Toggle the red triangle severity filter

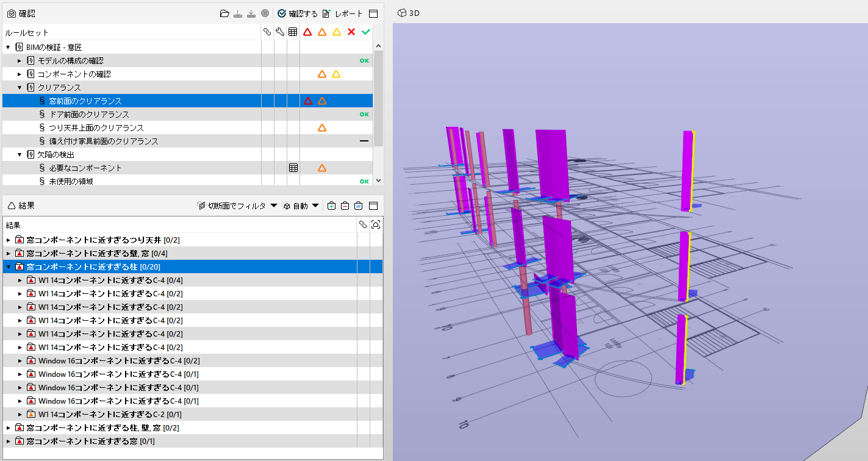[307, 32]
